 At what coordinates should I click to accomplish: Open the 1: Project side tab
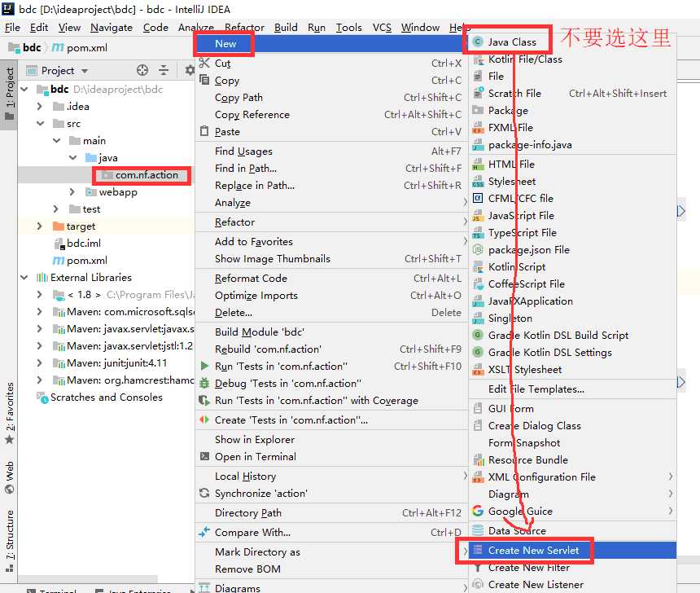tap(9, 94)
